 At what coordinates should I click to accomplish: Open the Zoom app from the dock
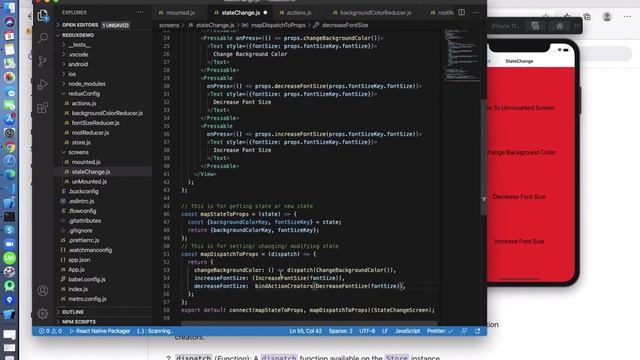[9, 244]
